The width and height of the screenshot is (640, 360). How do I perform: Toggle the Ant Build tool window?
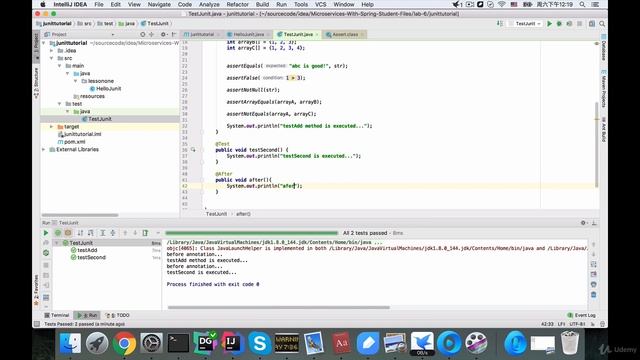click(x=603, y=129)
